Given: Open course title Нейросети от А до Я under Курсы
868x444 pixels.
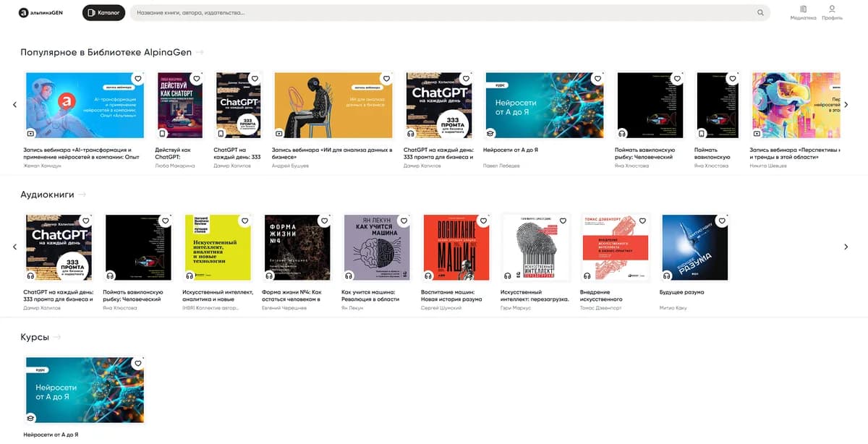Looking at the screenshot, I should (x=51, y=435).
